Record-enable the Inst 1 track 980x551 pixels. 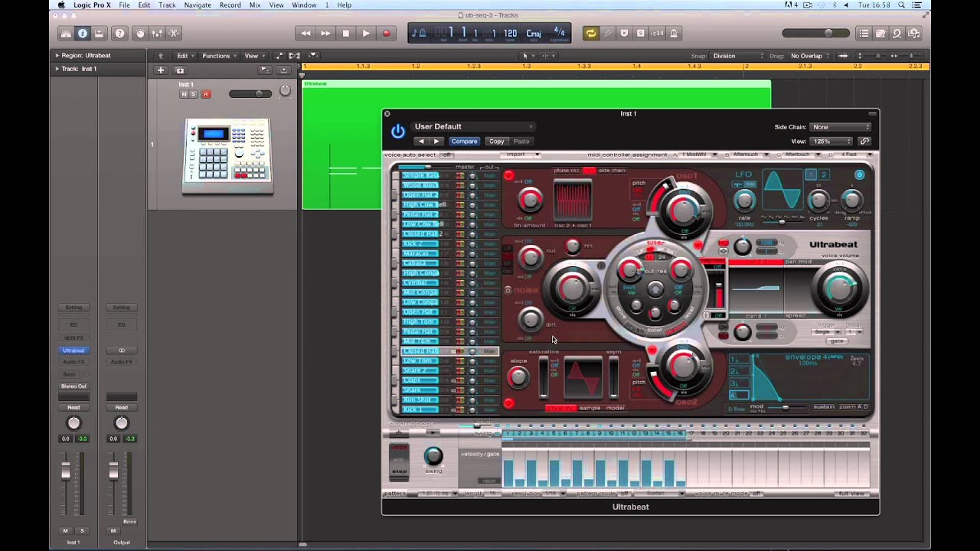[205, 94]
